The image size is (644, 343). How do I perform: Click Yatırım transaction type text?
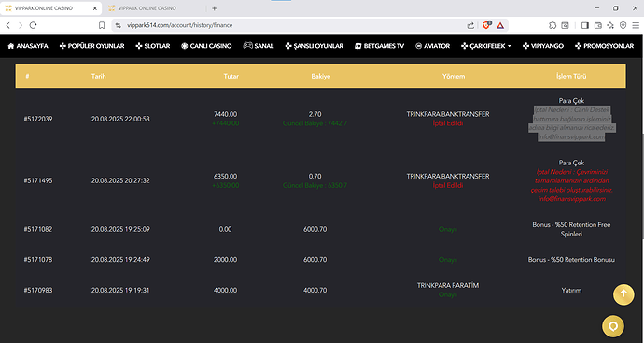pyautogui.click(x=571, y=290)
